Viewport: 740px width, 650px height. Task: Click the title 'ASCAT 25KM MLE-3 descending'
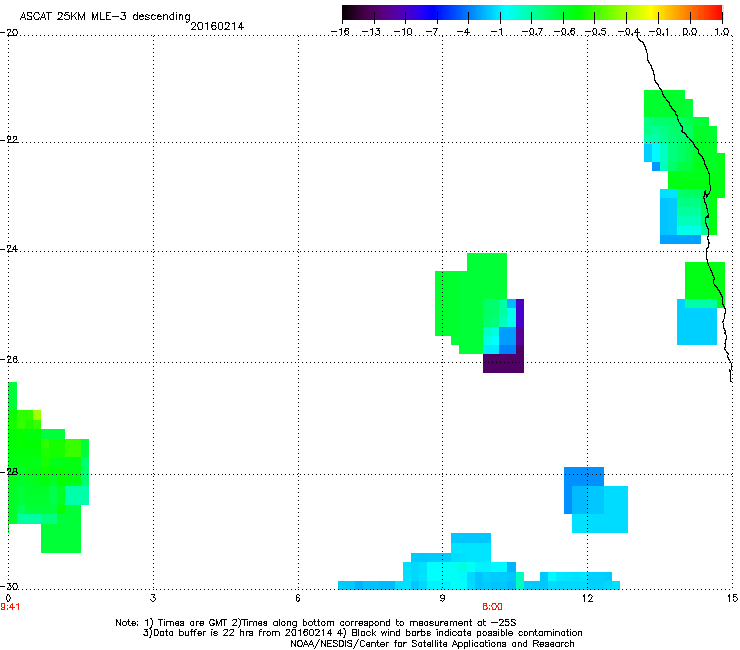(105, 16)
